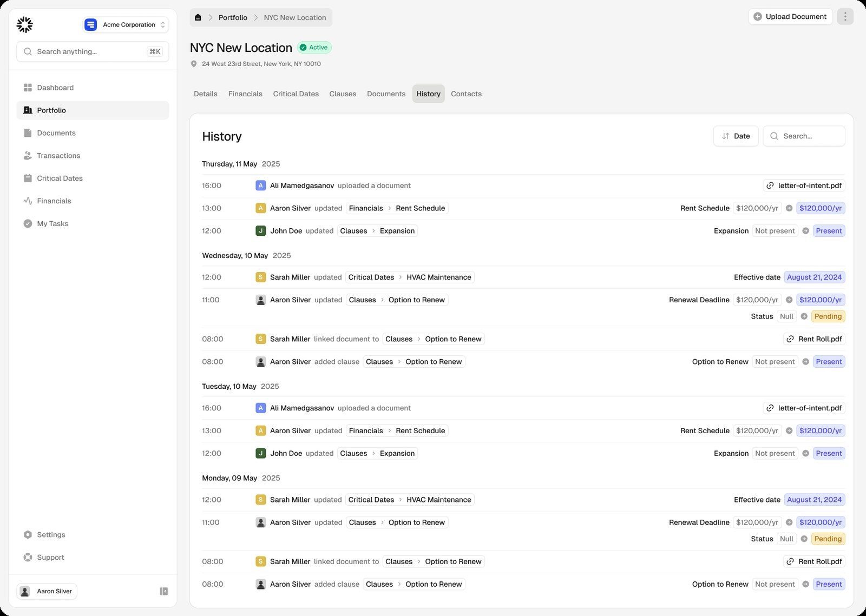Click NYC New Location breadcrumb item
This screenshot has height=616, width=866.
295,17
